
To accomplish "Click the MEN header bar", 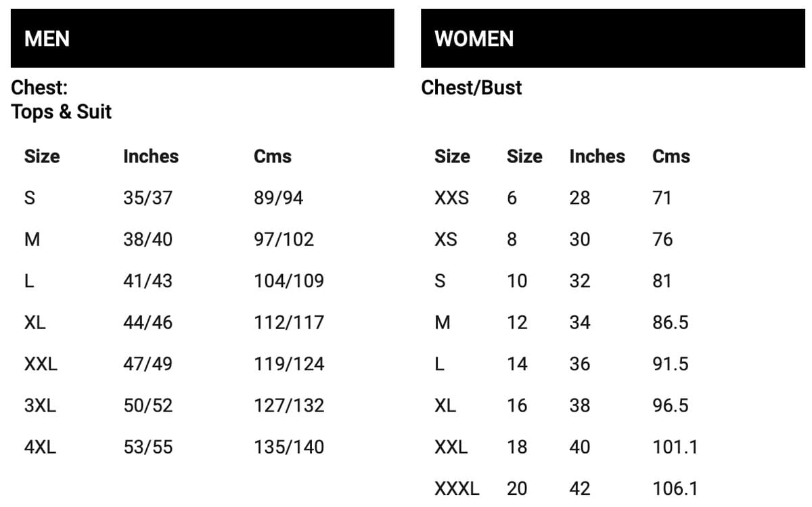I will [x=202, y=38].
